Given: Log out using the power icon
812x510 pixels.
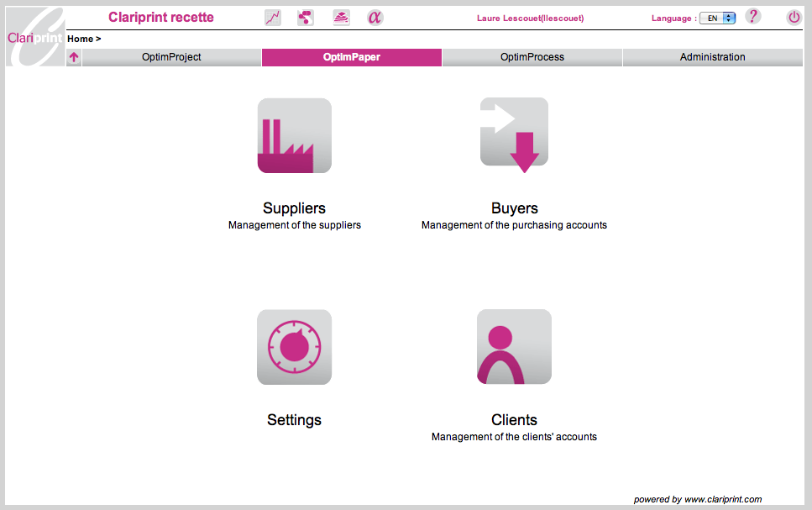Looking at the screenshot, I should 794,18.
